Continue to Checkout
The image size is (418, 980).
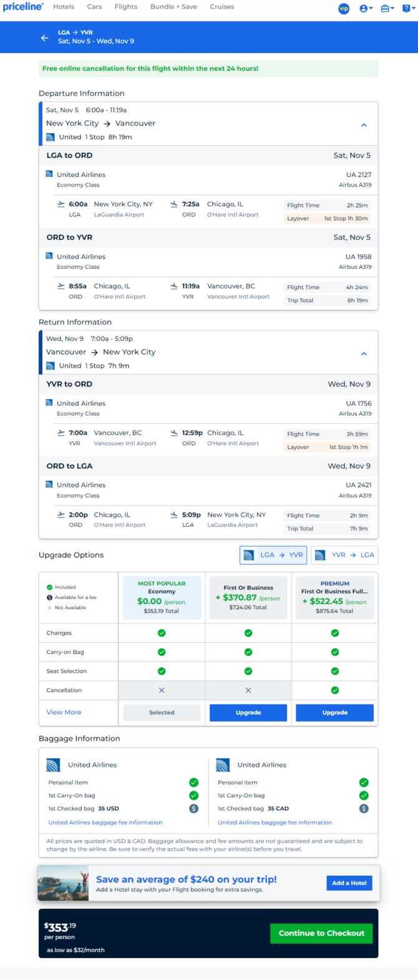[x=321, y=933]
